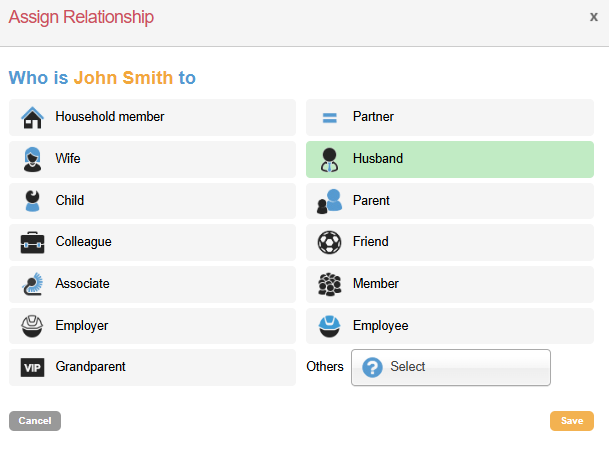609x449 pixels.
Task: Click the Child icon
Action: pyautogui.click(x=32, y=201)
